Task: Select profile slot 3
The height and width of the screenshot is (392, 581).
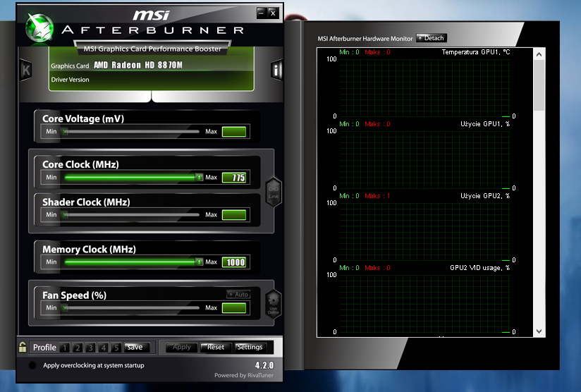Action: (x=90, y=348)
